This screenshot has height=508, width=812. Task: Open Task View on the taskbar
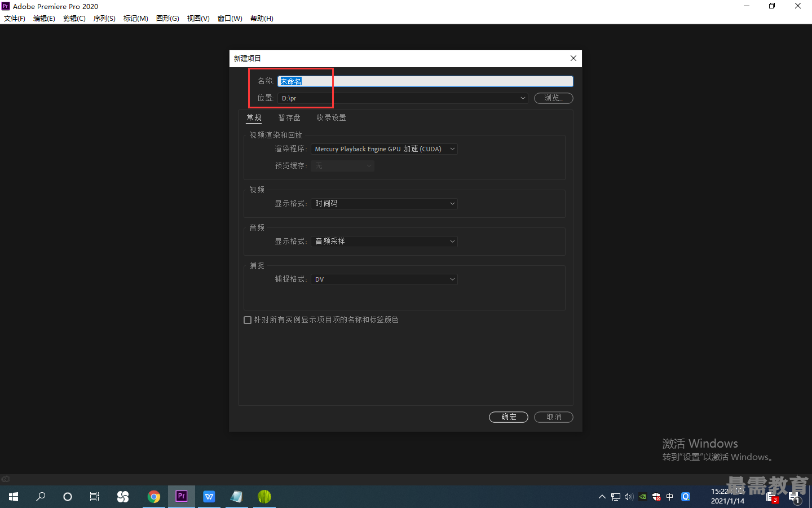tap(95, 497)
